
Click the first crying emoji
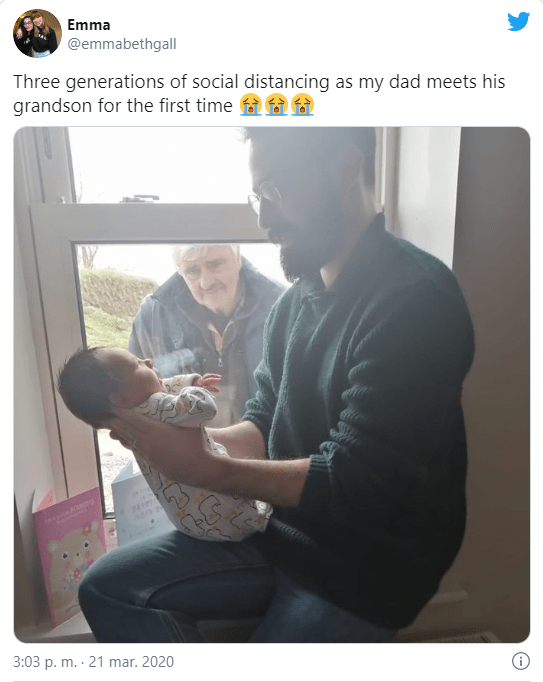[251, 105]
